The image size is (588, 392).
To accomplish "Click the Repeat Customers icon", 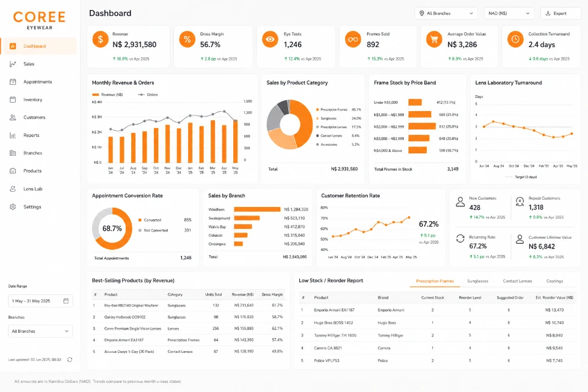I will [520, 202].
